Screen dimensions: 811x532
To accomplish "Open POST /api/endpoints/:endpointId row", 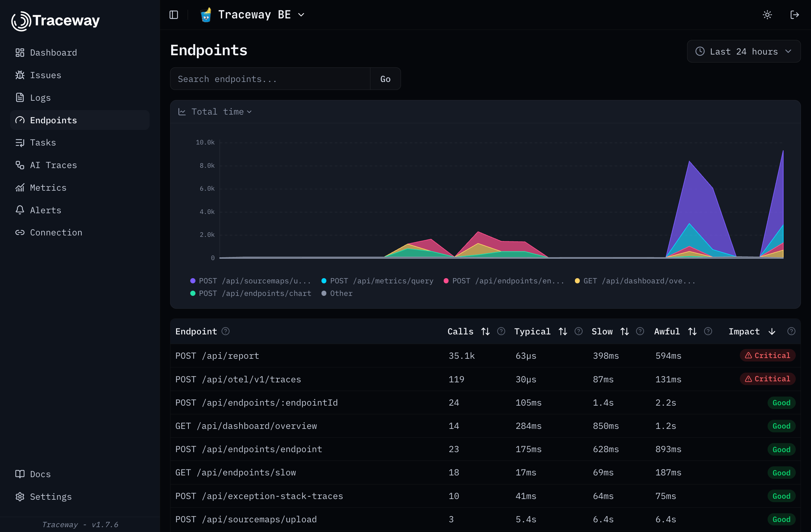I will (485, 402).
